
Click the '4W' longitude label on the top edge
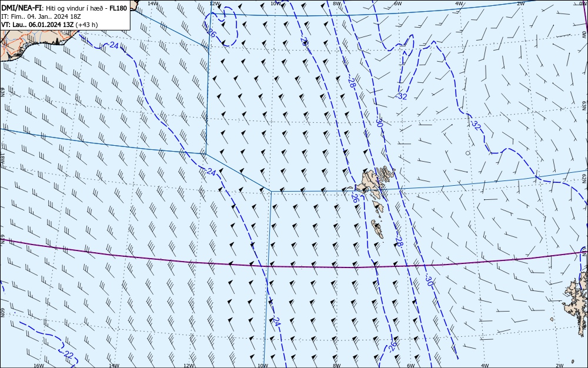[459, 4]
